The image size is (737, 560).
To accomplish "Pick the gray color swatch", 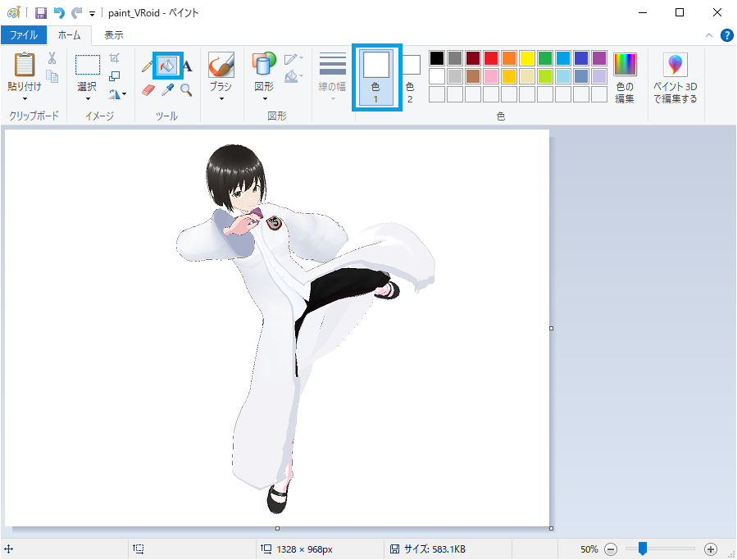I will pos(454,58).
